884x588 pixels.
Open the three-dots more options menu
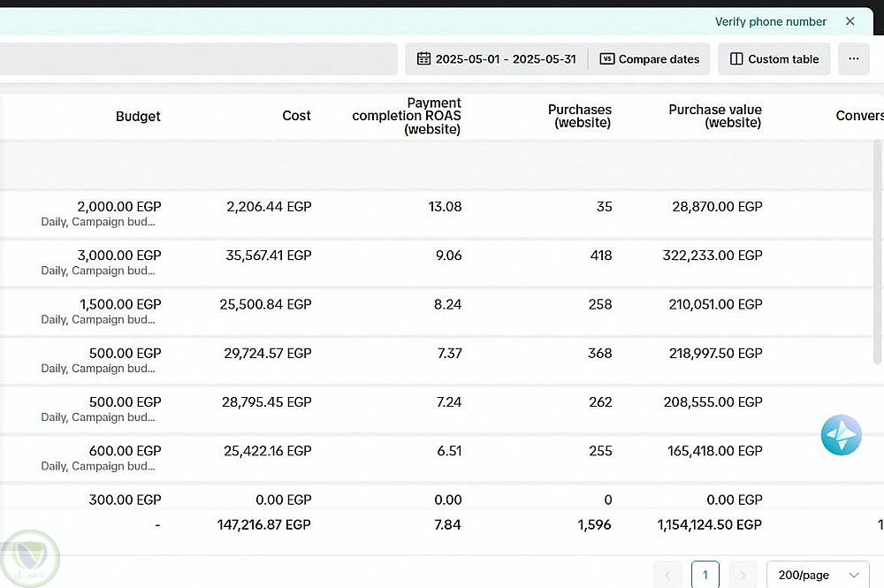tap(853, 59)
